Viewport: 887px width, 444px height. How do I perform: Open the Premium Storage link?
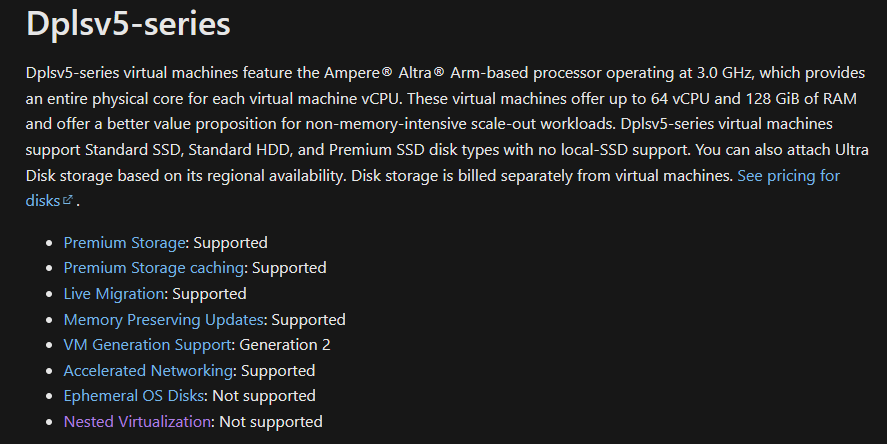[124, 243]
